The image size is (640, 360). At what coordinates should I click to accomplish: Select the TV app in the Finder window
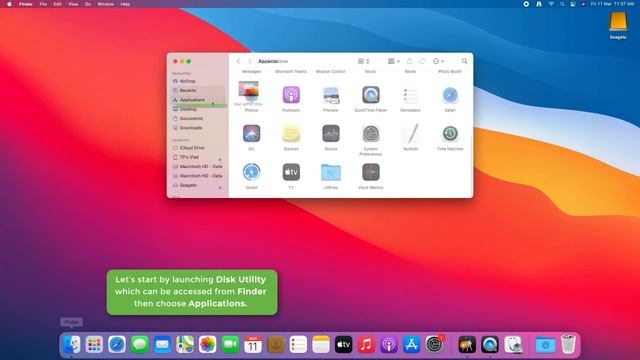click(x=291, y=172)
